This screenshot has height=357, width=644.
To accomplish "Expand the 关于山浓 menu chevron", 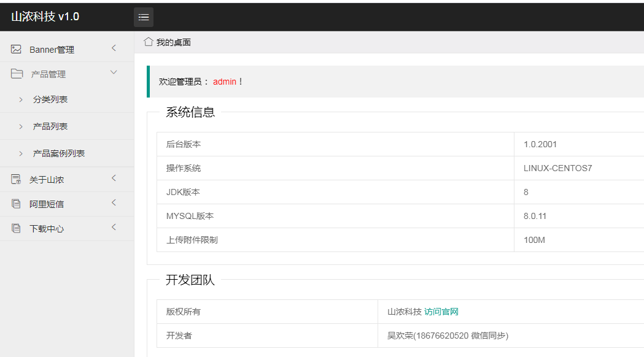I will (114, 178).
